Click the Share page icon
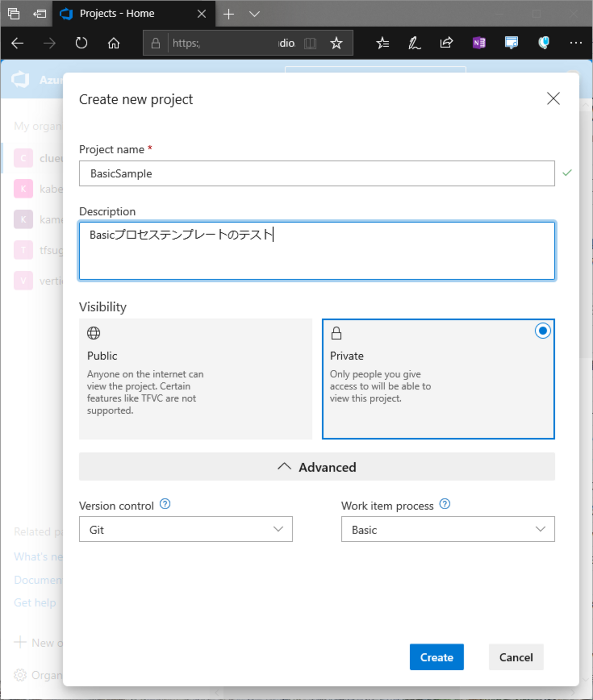Viewport: 593px width, 700px height. pos(446,43)
